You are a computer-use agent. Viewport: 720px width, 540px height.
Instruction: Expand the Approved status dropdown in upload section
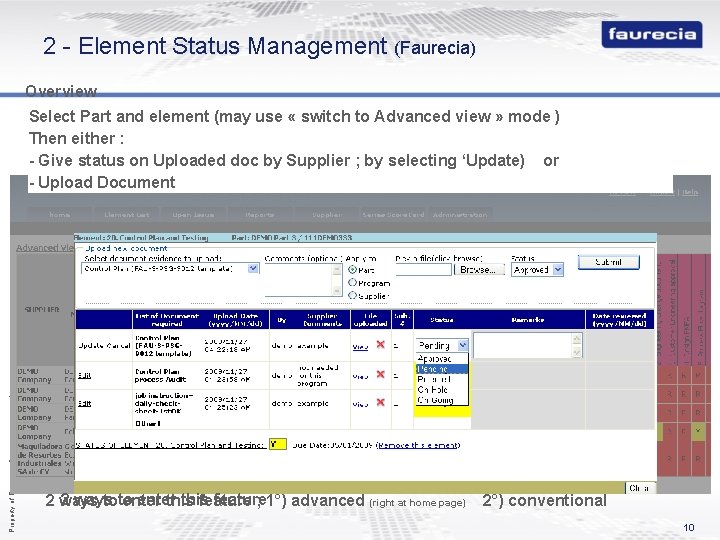point(558,270)
